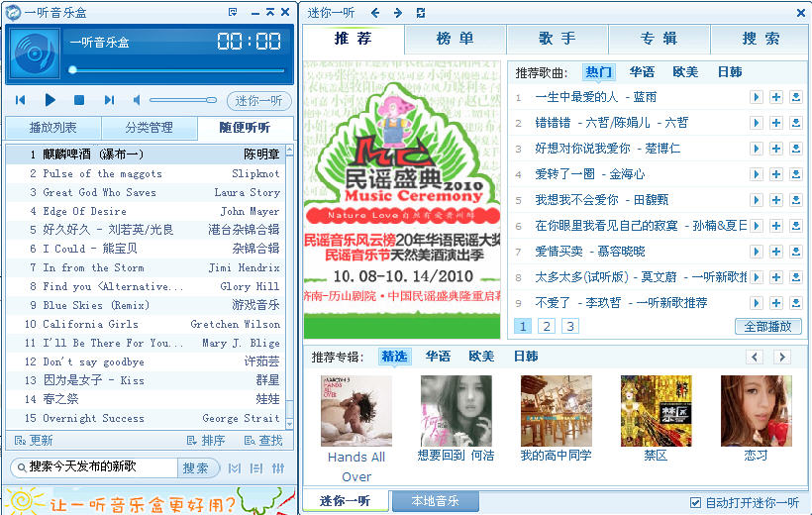Open the 排序 sort menu below playlist

206,441
